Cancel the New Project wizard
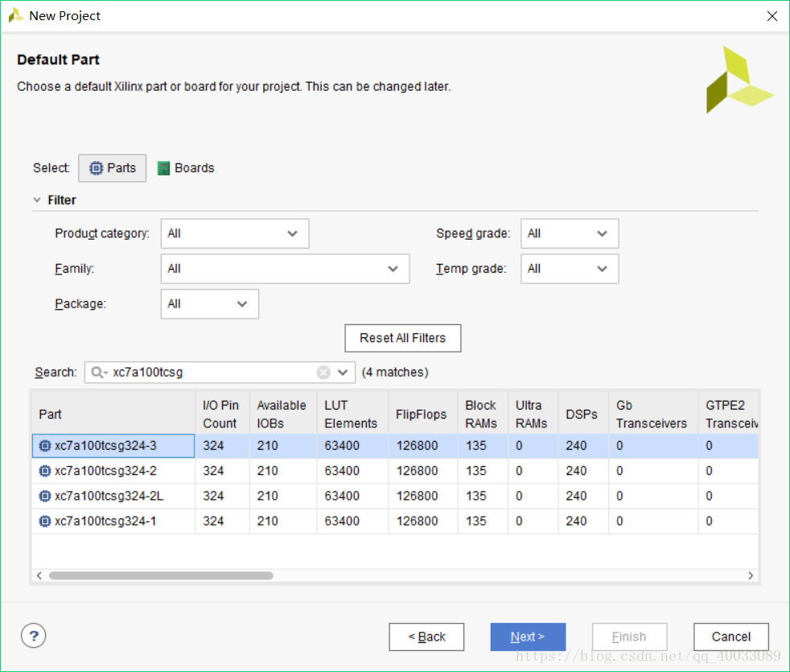Image resolution: width=790 pixels, height=672 pixels. pyautogui.click(x=731, y=637)
